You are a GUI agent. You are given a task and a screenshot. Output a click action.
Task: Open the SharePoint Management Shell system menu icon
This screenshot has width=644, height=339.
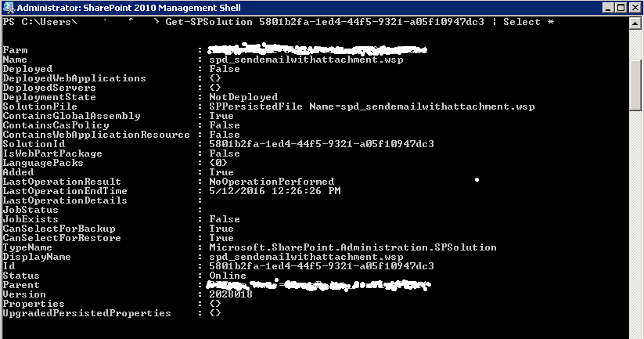(x=8, y=7)
